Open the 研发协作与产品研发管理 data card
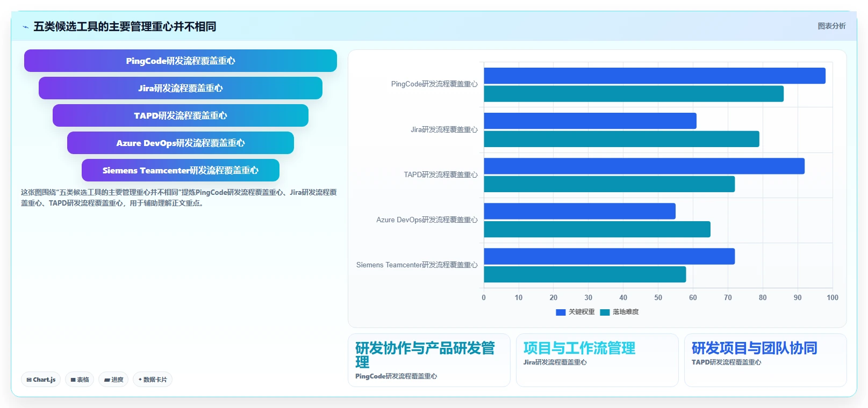Image resolution: width=868 pixels, height=408 pixels. click(x=429, y=360)
